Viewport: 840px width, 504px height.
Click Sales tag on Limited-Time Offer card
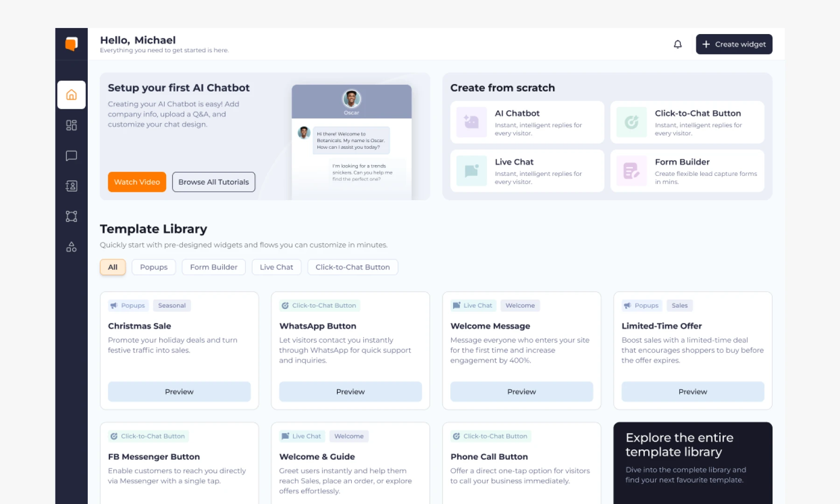tap(679, 306)
